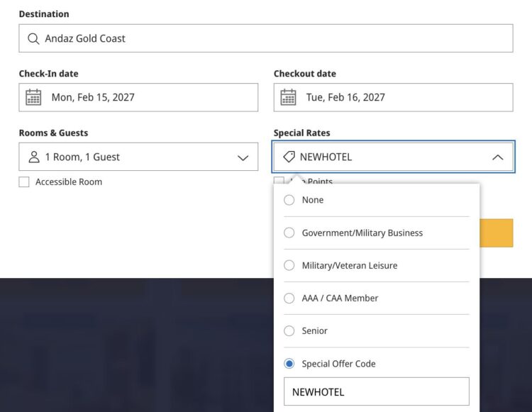Select the Senior rate option
This screenshot has height=412, width=532.
tap(289, 331)
